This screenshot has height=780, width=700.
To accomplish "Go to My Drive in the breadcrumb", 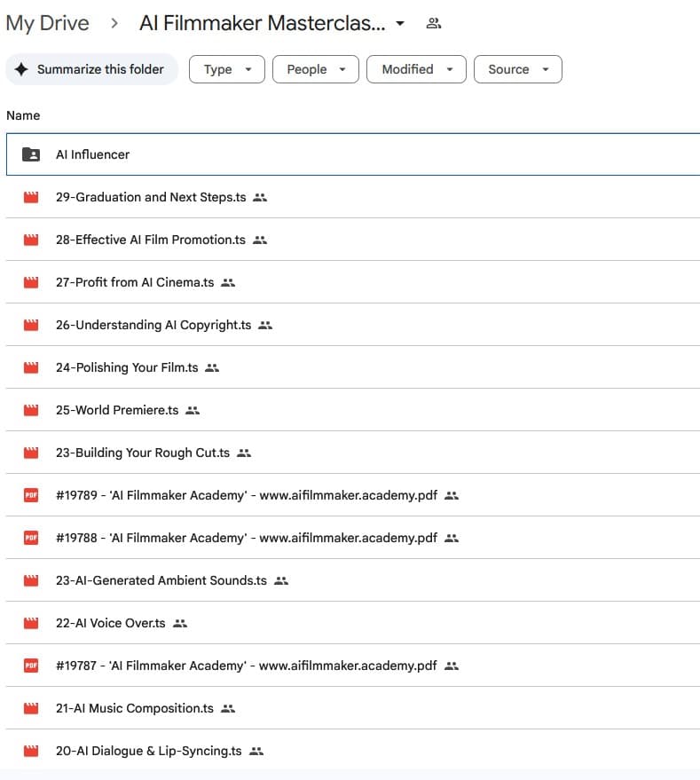I will pos(47,23).
